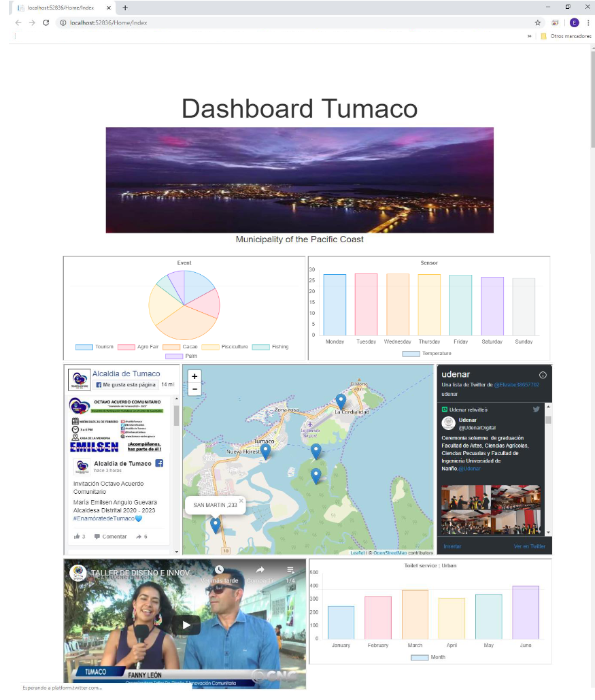Click the Monday bar in Sensor chart
The width and height of the screenshot is (595, 700).
[335, 305]
